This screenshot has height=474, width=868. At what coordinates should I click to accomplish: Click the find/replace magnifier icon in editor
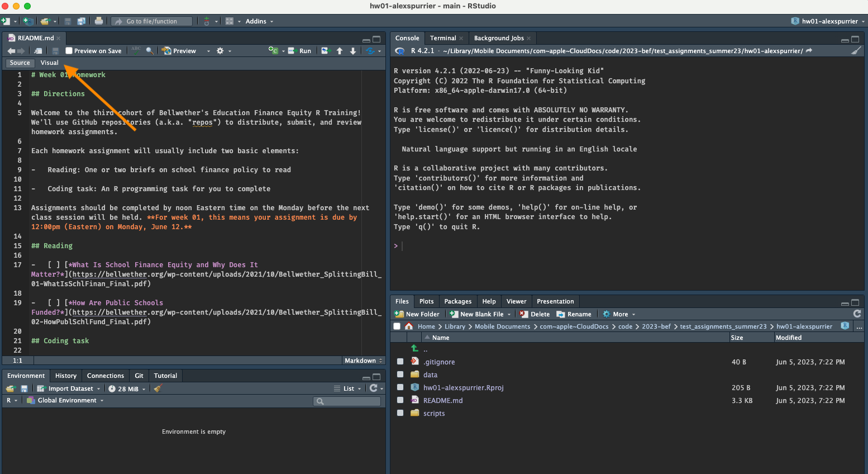click(150, 51)
